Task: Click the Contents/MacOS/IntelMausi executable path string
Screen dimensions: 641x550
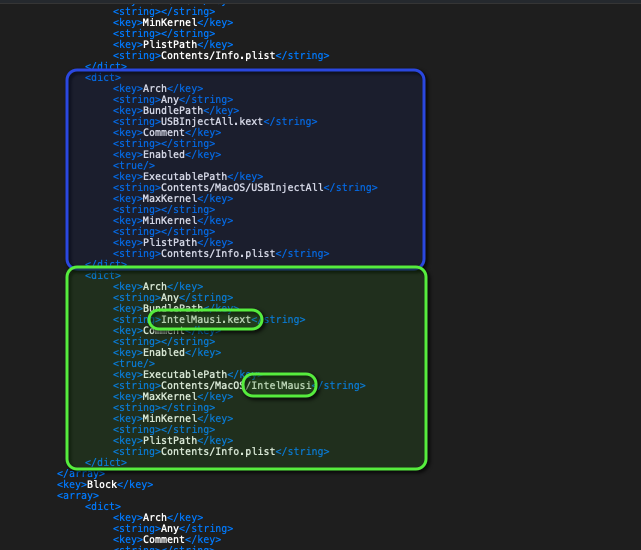Action: coord(239,385)
